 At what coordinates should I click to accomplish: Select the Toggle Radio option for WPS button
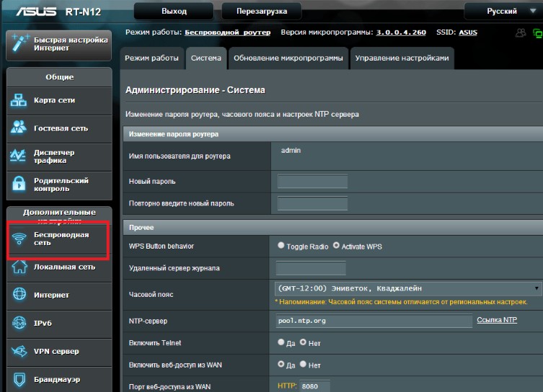(x=281, y=246)
